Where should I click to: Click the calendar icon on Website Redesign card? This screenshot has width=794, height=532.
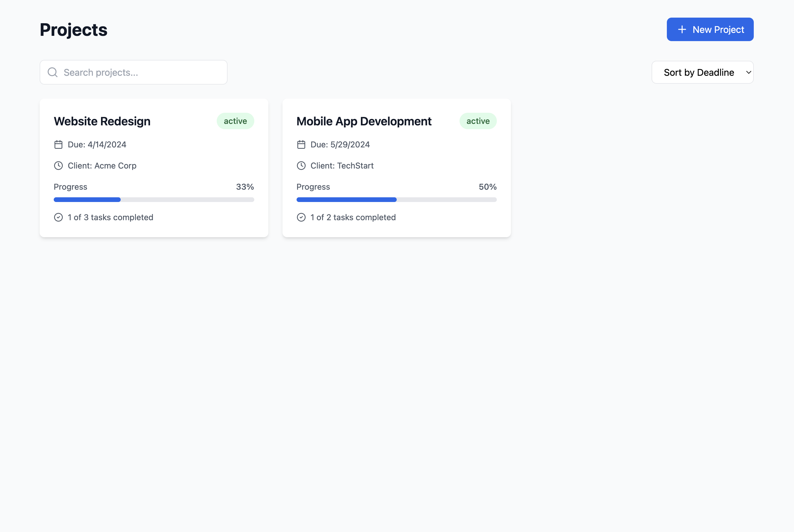pos(58,144)
